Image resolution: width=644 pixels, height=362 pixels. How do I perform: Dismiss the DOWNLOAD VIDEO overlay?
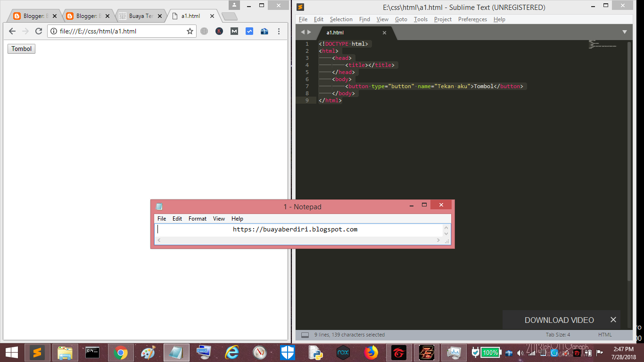613,320
